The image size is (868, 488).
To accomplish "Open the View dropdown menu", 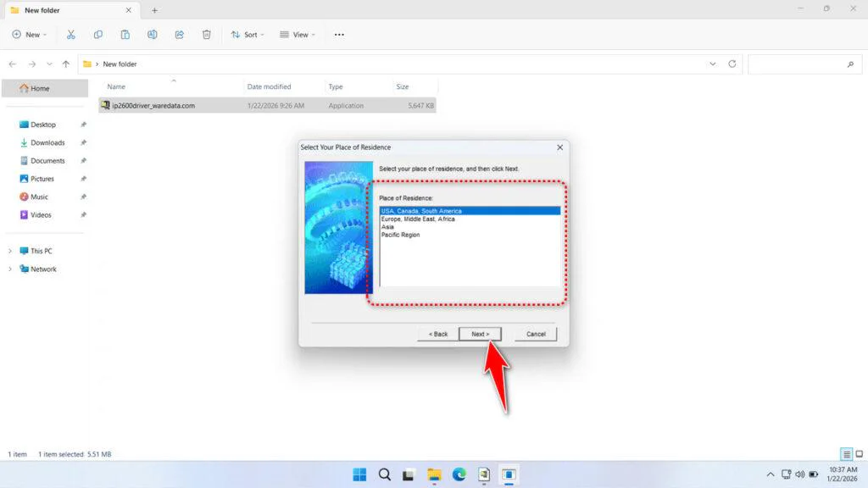I will (298, 35).
